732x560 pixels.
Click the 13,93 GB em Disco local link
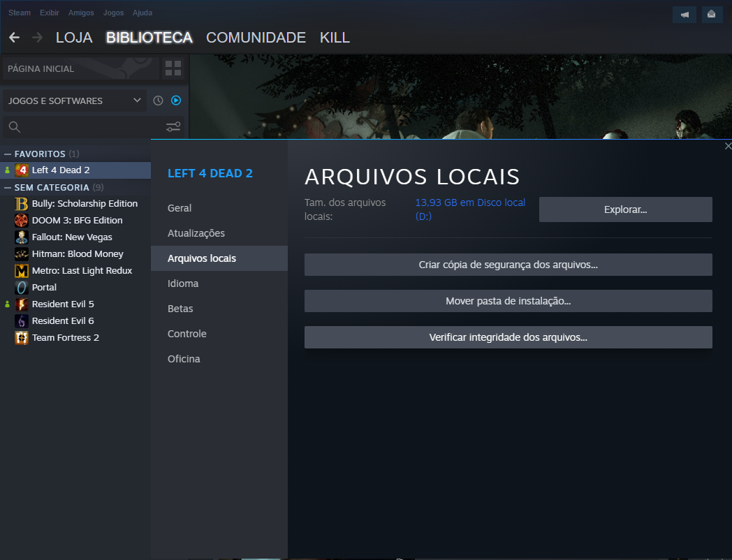pyautogui.click(x=470, y=209)
